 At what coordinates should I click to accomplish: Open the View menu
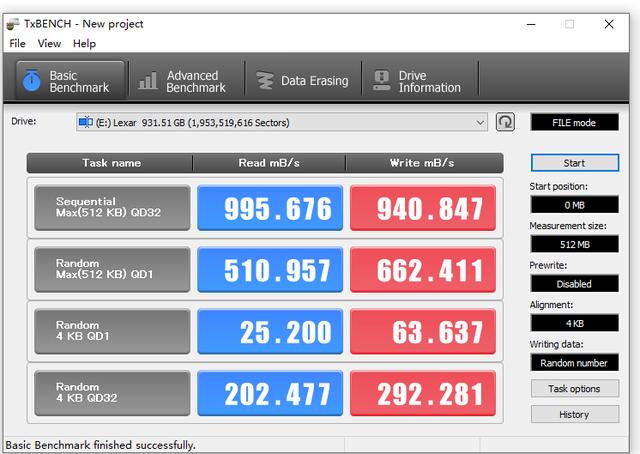[x=49, y=43]
